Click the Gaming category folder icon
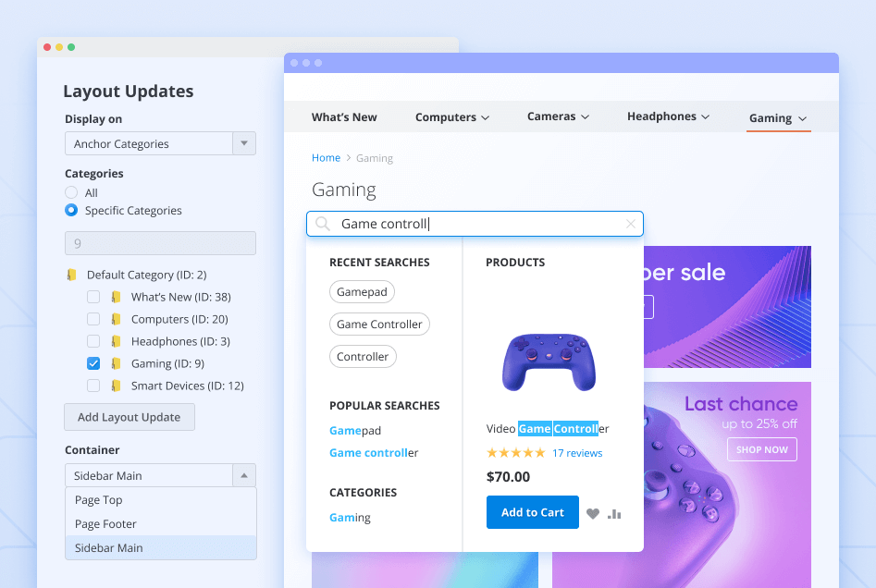 117,364
